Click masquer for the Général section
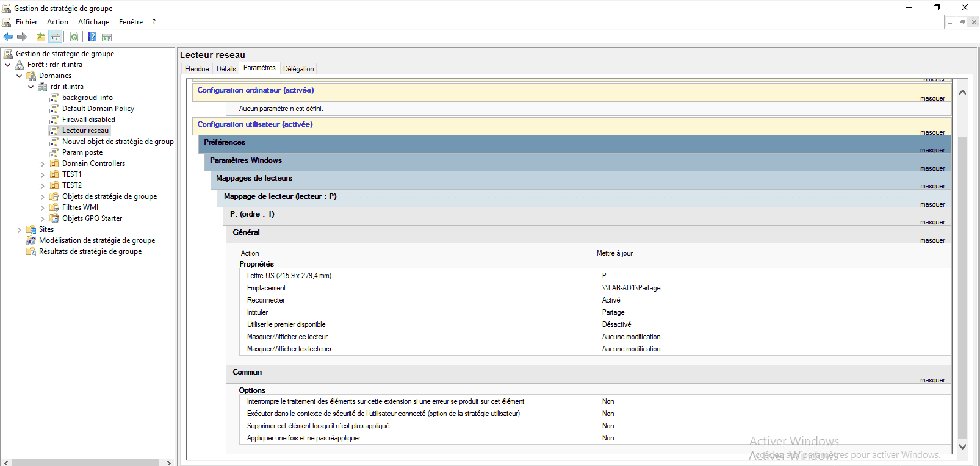 (932, 240)
